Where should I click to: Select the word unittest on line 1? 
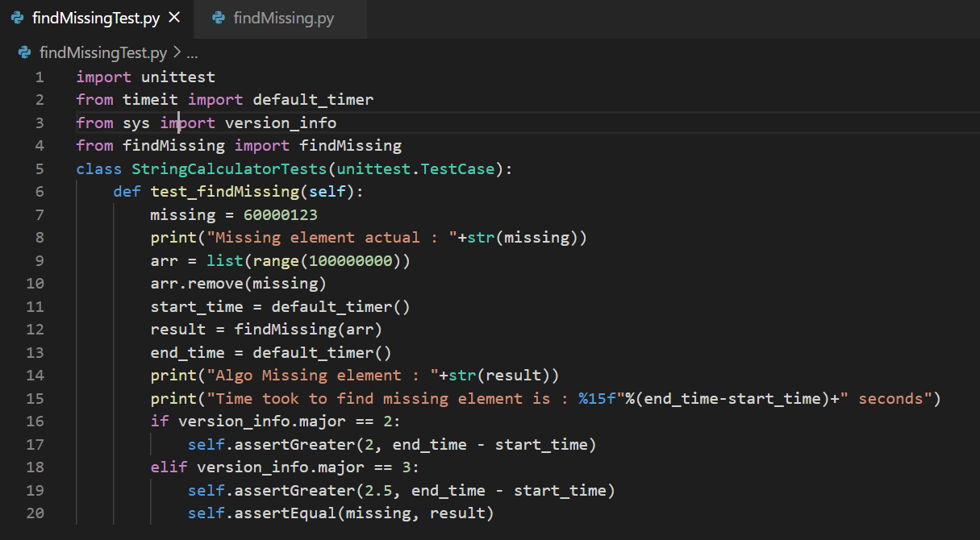(x=178, y=76)
